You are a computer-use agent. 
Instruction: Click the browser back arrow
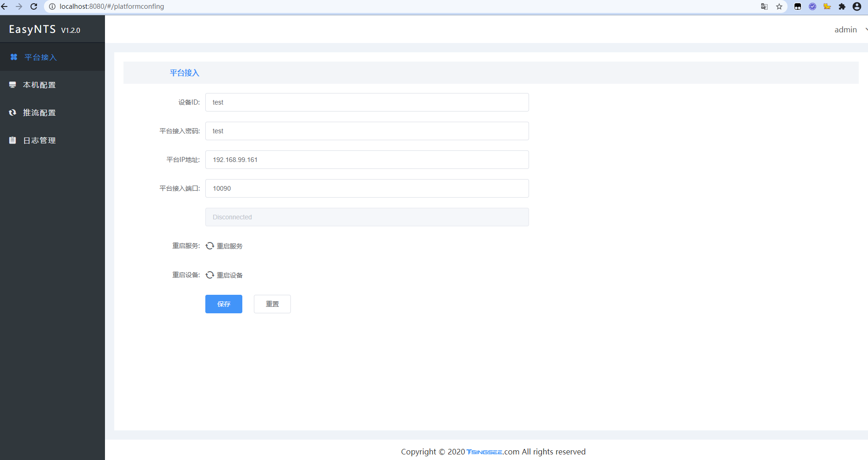tap(5, 6)
